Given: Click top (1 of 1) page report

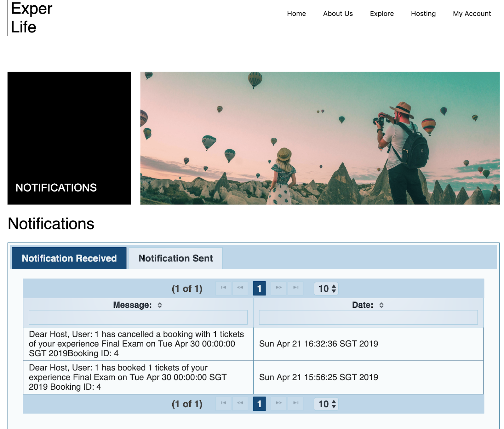Looking at the screenshot, I should (187, 289).
